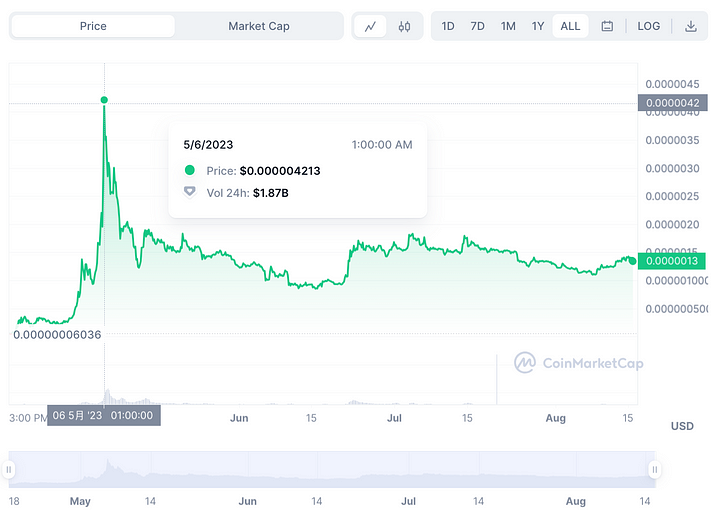The height and width of the screenshot is (517, 720).
Task: Click the green dot at chart line end
Action: coord(632,260)
